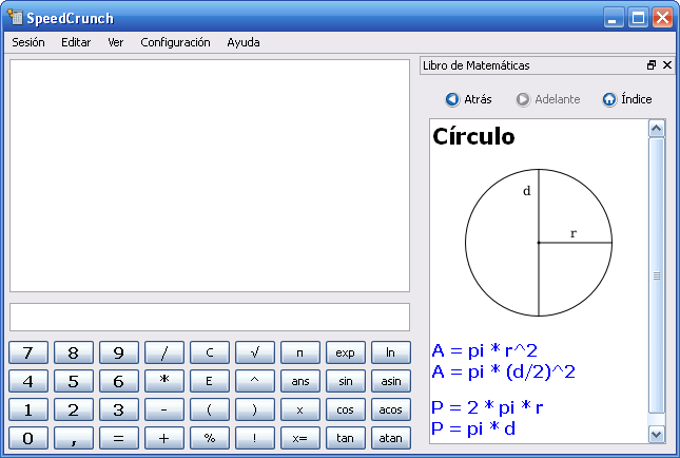Image resolution: width=680 pixels, height=458 pixels.
Task: Click the Círculo heading text
Action: (x=474, y=137)
